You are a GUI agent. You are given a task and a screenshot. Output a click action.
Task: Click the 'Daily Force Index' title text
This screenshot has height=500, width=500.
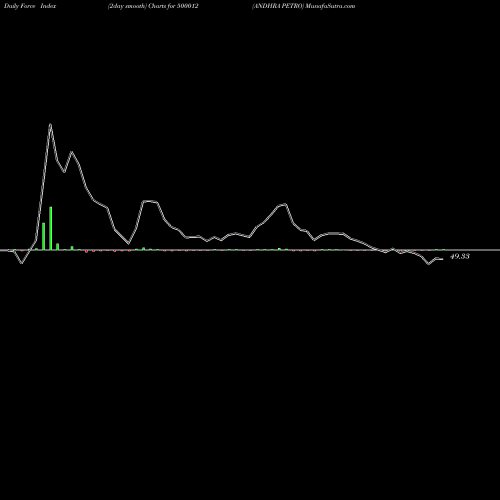(x=30, y=6)
